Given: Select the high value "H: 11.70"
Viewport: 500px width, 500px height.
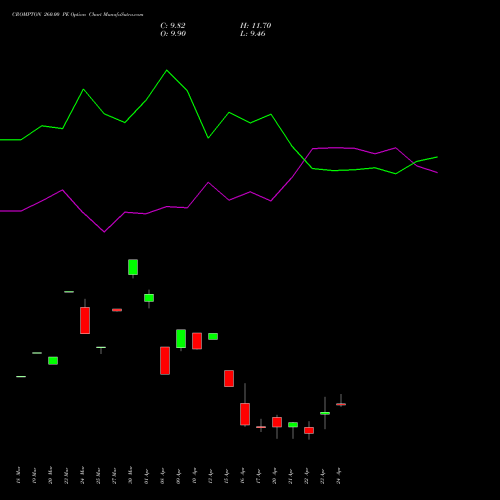Looking at the screenshot, I should pos(255,26).
